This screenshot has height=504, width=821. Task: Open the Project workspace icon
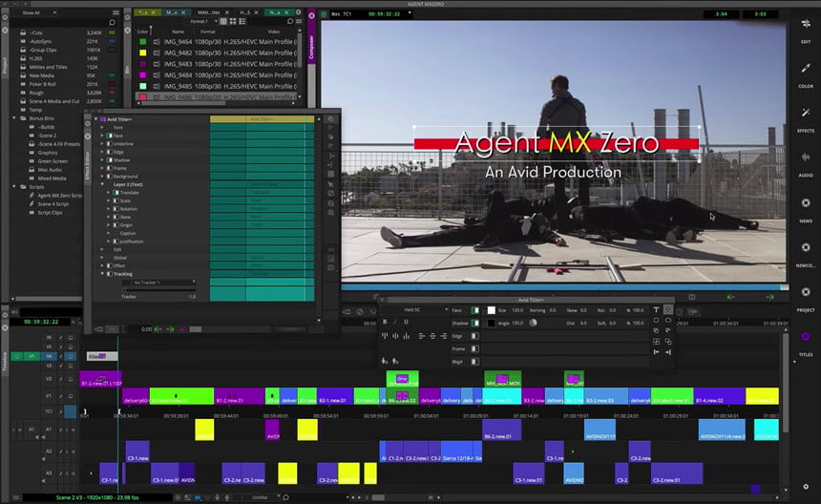(805, 294)
